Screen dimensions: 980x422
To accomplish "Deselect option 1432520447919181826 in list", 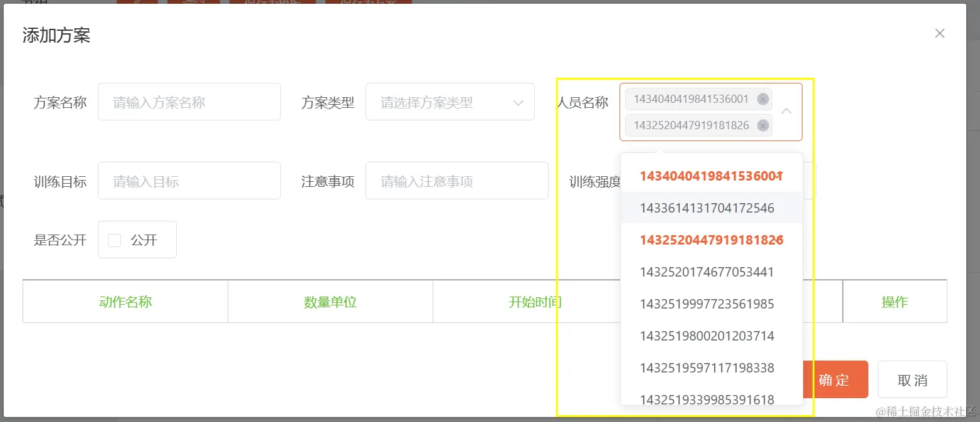I will pos(712,240).
